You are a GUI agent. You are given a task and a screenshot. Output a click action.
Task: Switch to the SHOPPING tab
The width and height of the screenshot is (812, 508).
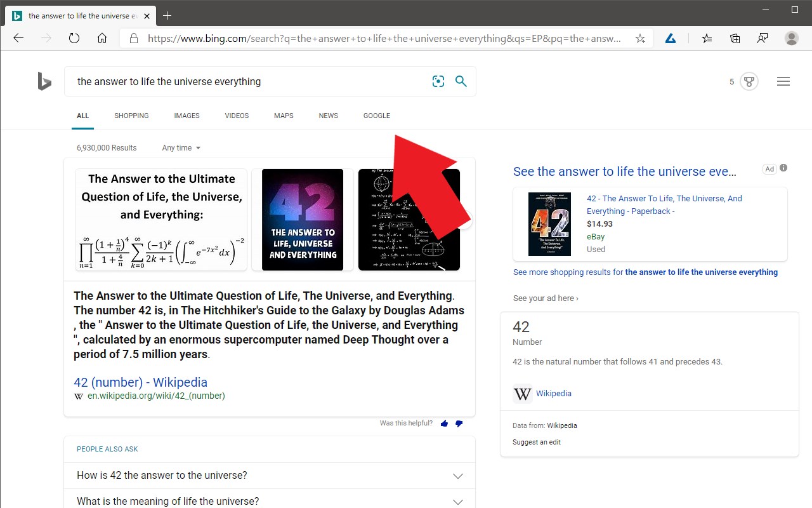coord(131,116)
